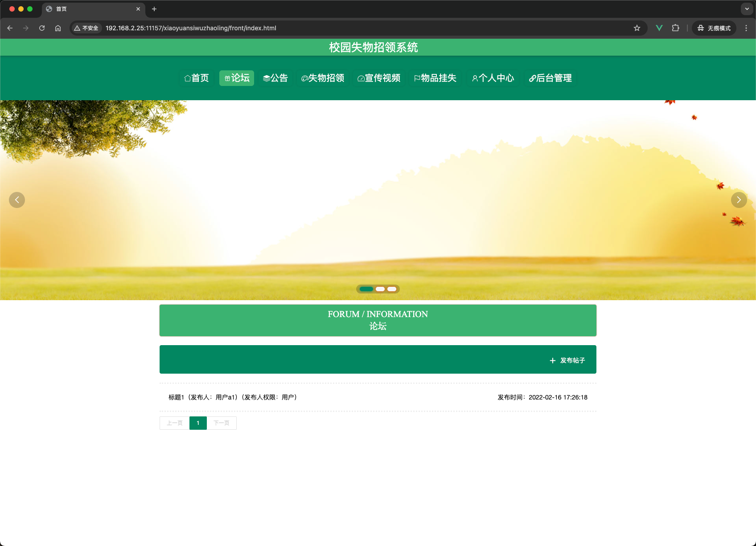Select page 1 in pagination

point(198,423)
